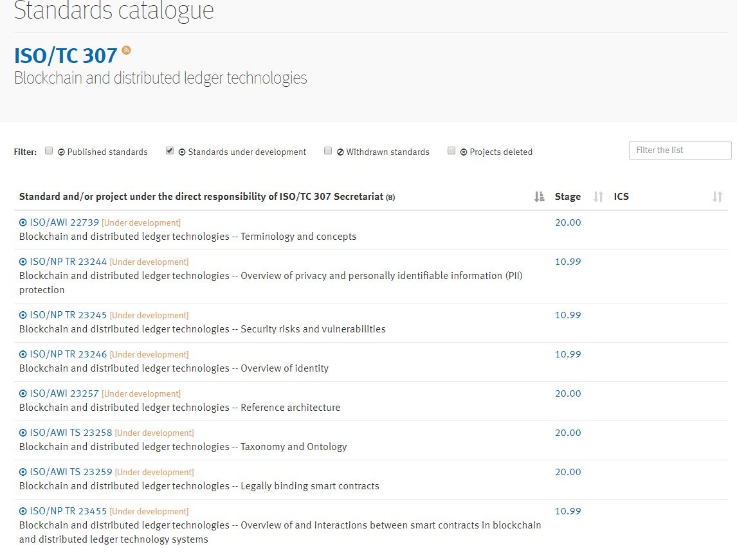Click the Under development tag of ISO/AWI 22739
Viewport: 737px width, 560px height.
click(x=141, y=222)
